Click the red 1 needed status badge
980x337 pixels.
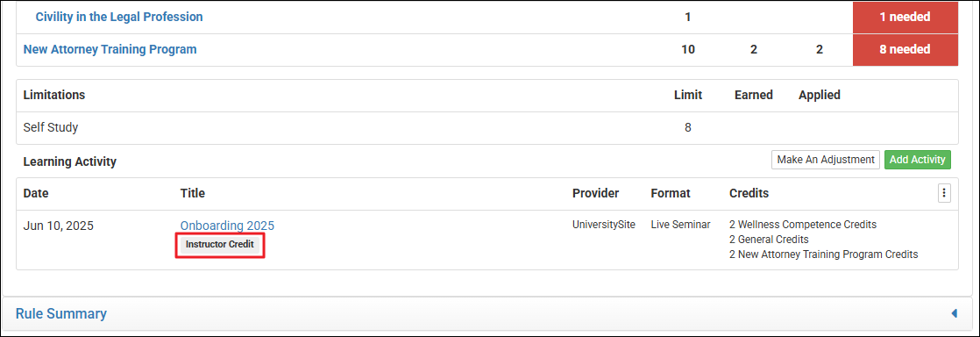(905, 17)
